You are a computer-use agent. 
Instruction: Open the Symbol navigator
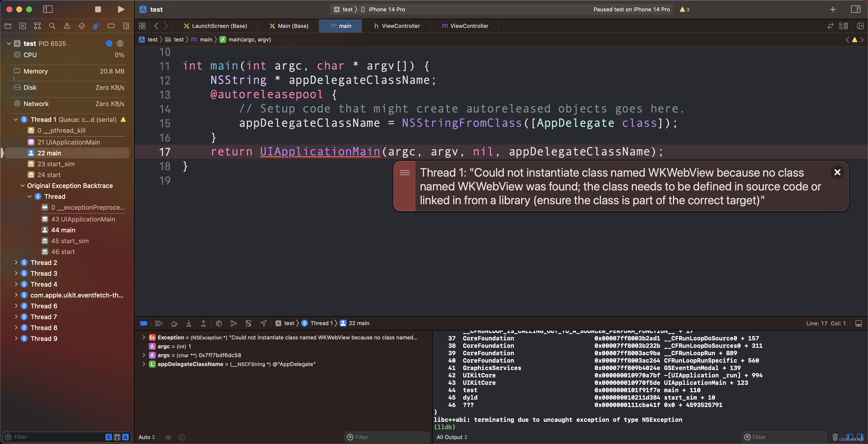tap(37, 26)
